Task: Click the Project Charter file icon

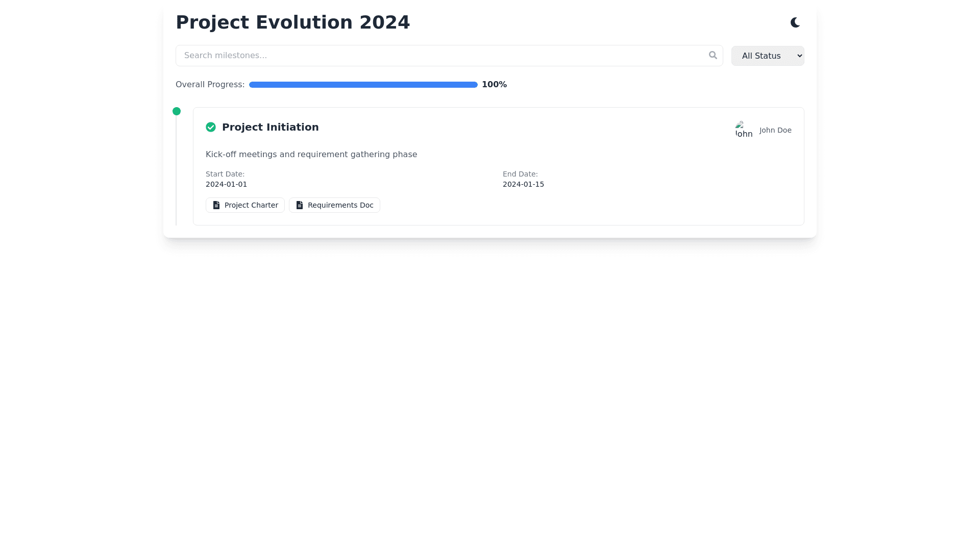Action: [x=216, y=205]
